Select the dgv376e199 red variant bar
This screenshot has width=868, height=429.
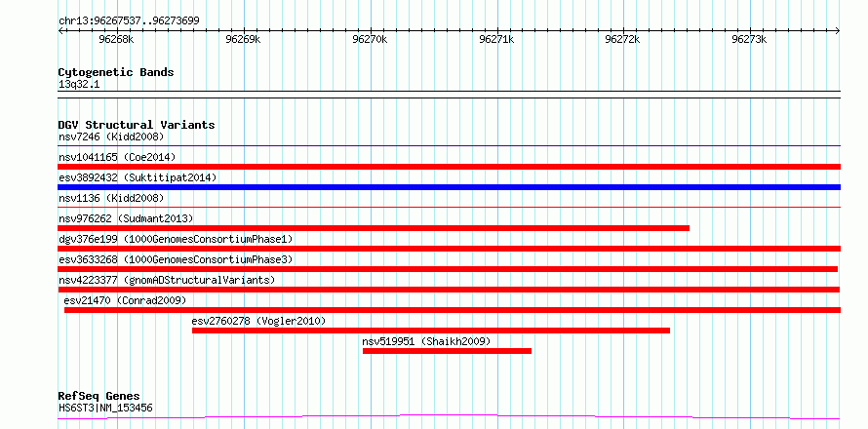click(x=449, y=249)
